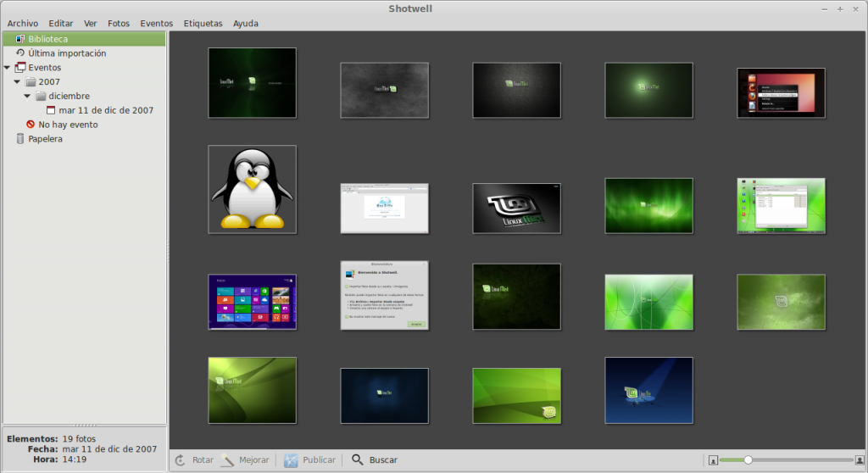Select the Windows 8 start screen thumbnail
This screenshot has width=868, height=473.
coord(253,302)
